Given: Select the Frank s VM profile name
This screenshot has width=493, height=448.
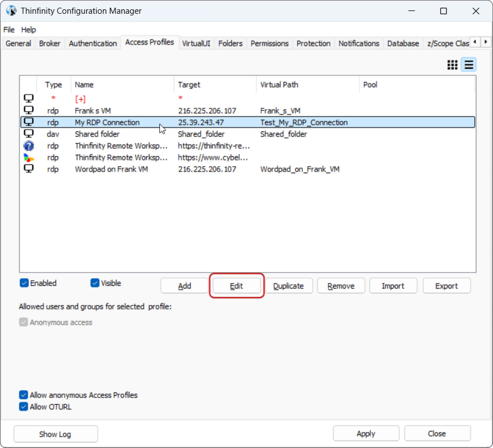Looking at the screenshot, I should [93, 111].
